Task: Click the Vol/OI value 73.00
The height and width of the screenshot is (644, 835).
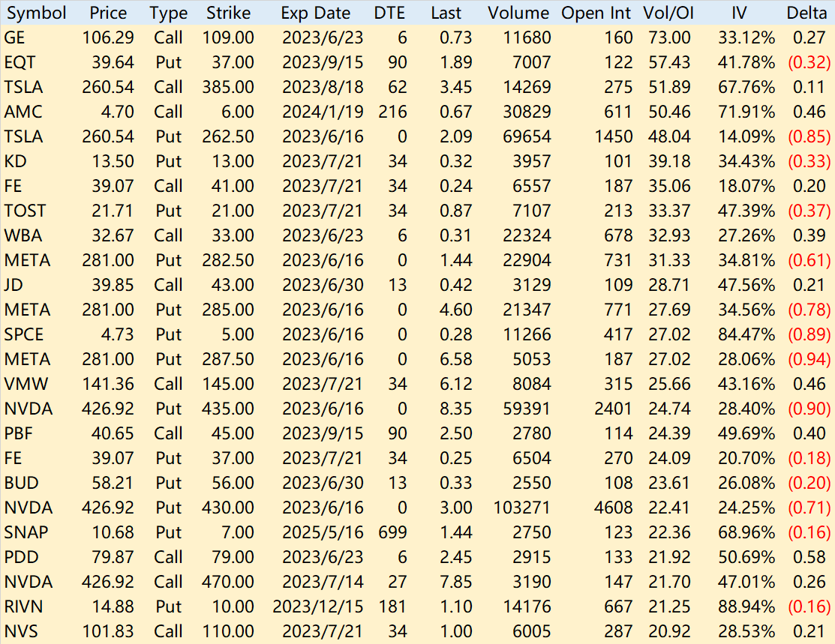Action: click(669, 37)
